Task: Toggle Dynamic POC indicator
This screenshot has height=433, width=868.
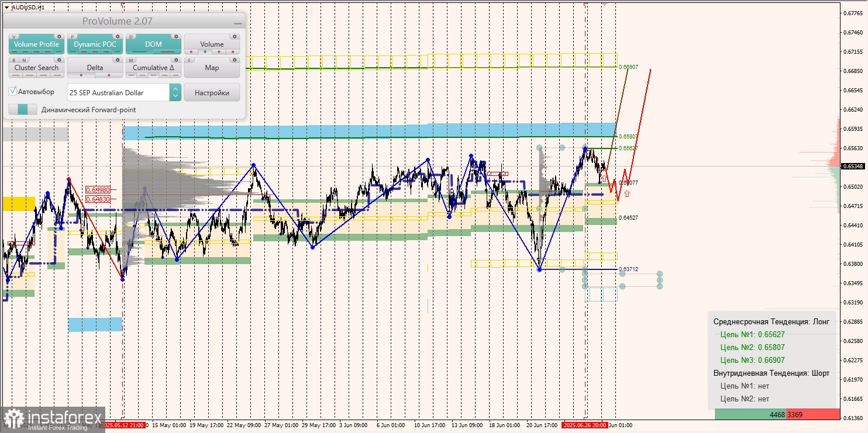Action: click(95, 44)
